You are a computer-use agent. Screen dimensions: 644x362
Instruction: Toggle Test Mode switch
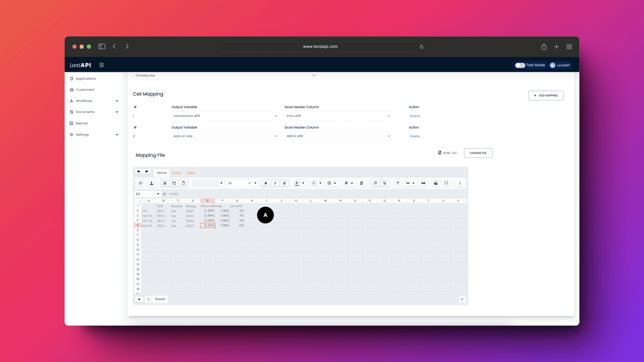coord(520,65)
